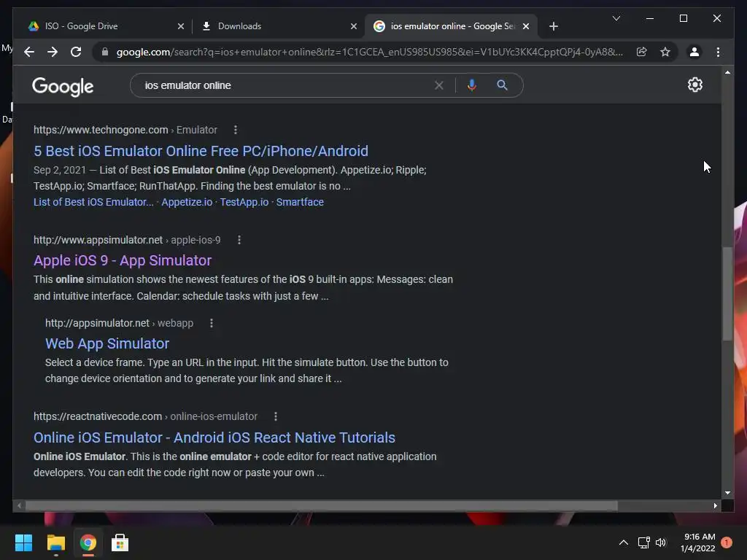Start voice search with the microphone icon
The width and height of the screenshot is (747, 560).
(x=472, y=85)
